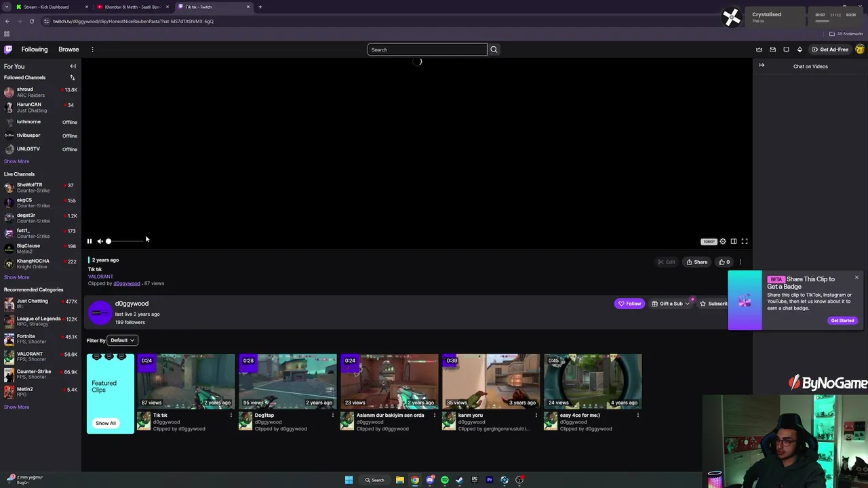Image resolution: width=868 pixels, height=488 pixels.
Task: Open the Browse tab
Action: (x=68, y=49)
